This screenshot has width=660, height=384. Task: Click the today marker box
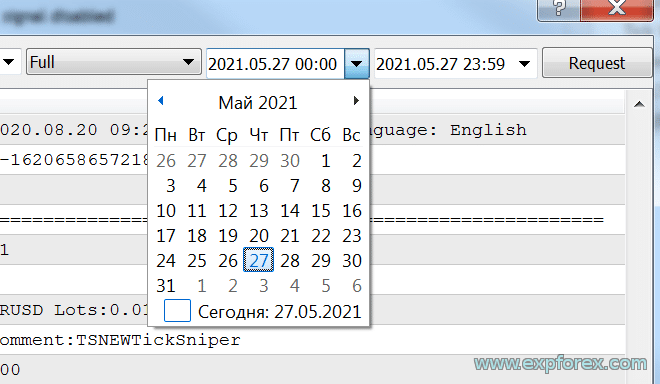click(x=177, y=311)
